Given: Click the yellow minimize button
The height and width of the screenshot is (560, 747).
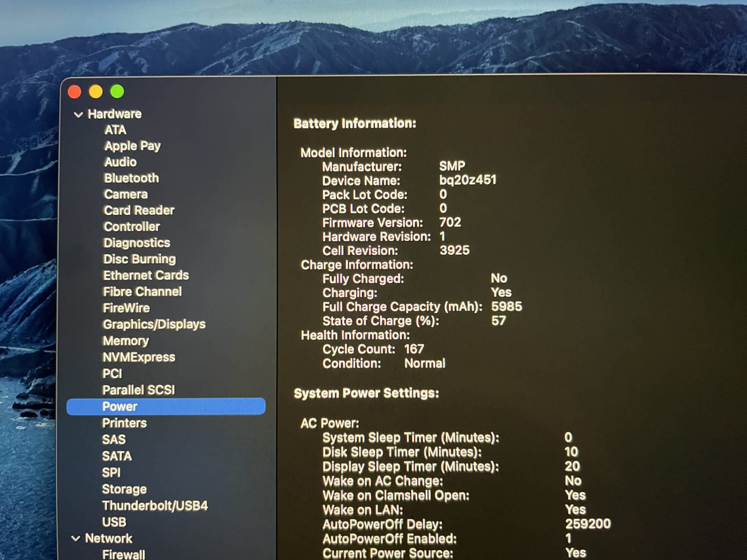Looking at the screenshot, I should (x=96, y=92).
